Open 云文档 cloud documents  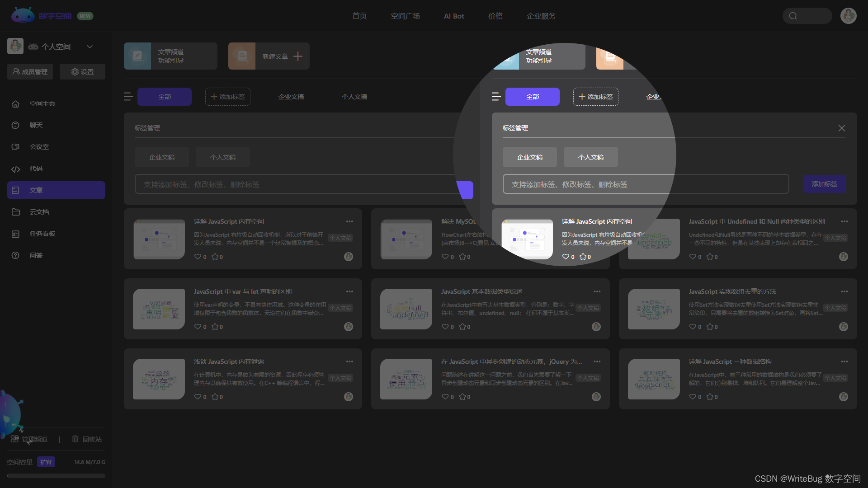[39, 212]
